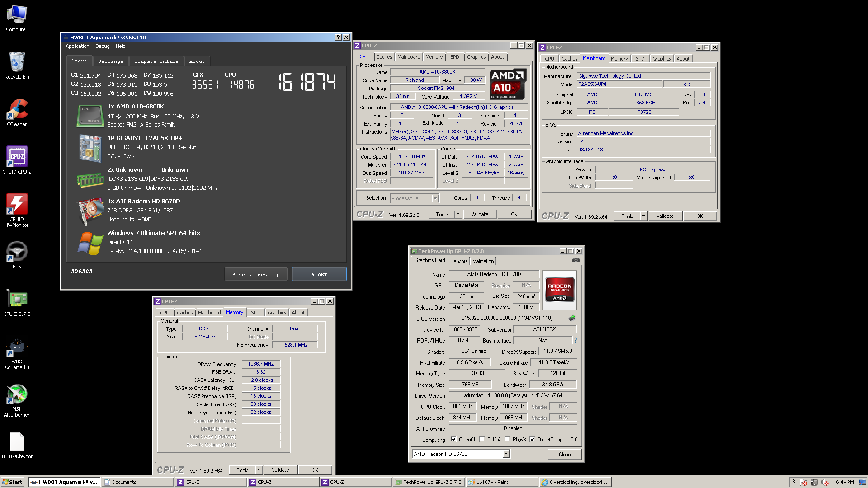Open GPU-Z.0.7.8 desktop icon
Viewport: 868px width, 488px height.
click(x=17, y=303)
